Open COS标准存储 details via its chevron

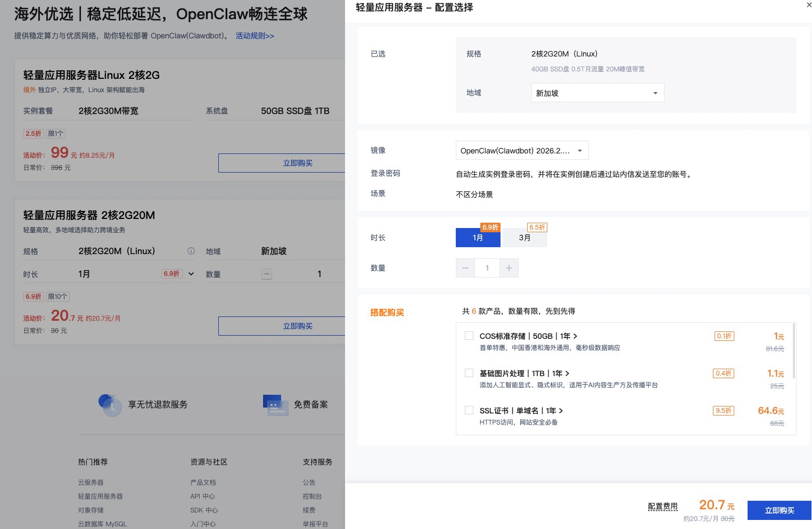[575, 336]
